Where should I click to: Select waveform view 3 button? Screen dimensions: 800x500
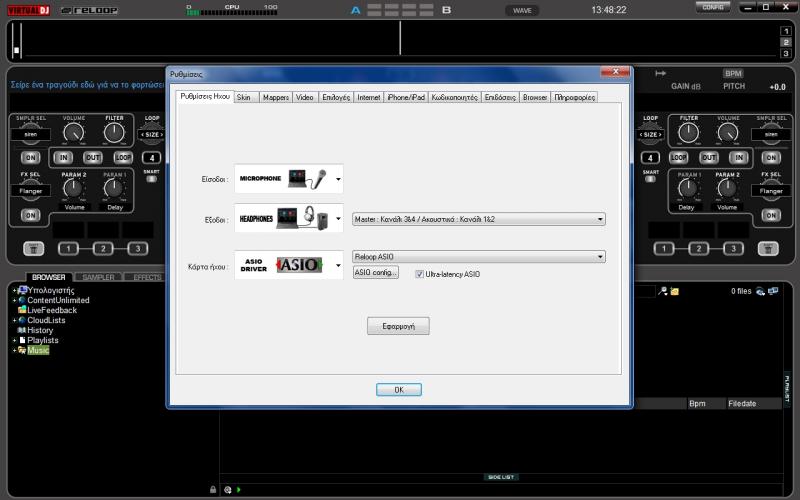tap(786, 53)
